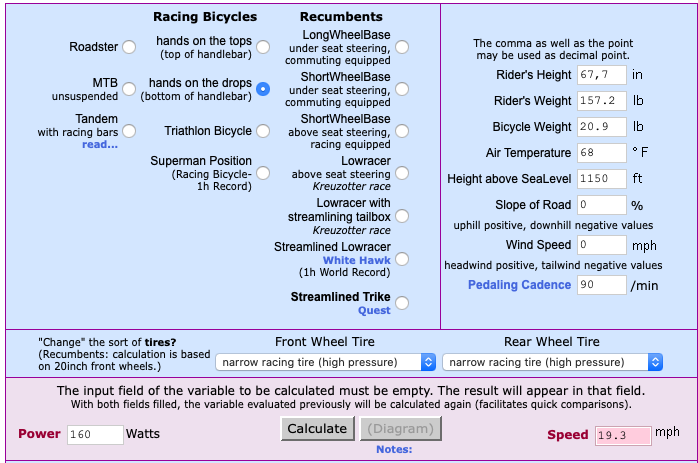Click the Calculate button
Viewport: 698px width, 463px height.
pyautogui.click(x=317, y=429)
